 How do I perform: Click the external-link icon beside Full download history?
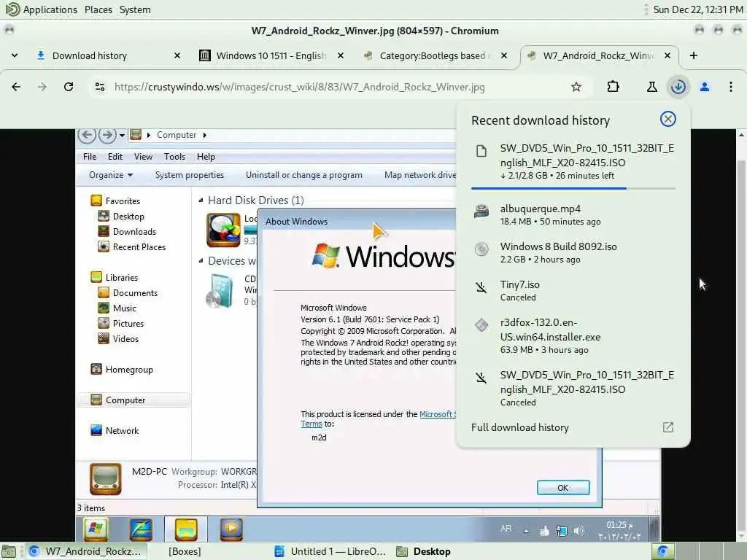(668, 427)
